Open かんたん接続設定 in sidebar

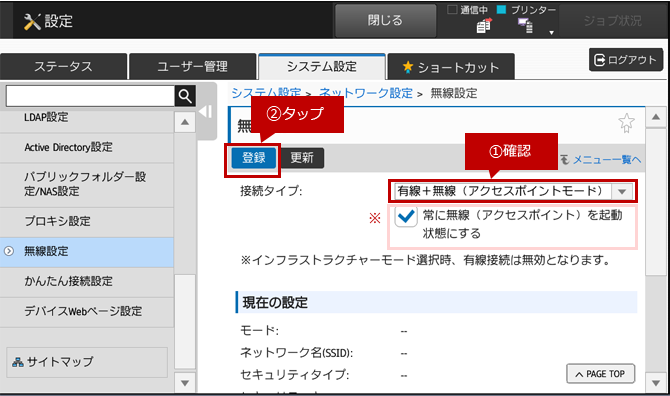click(87, 281)
